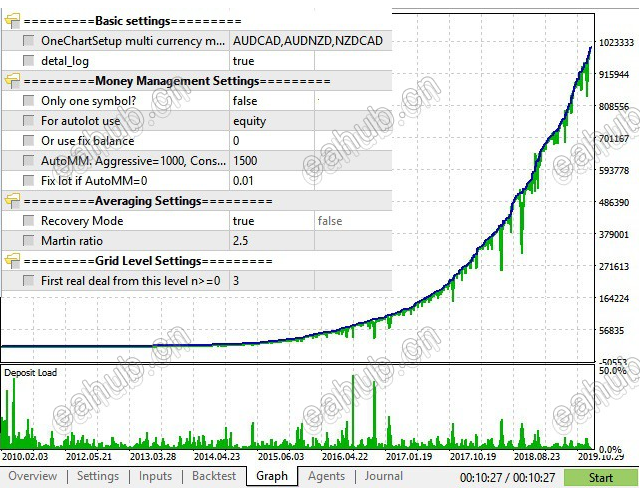Switch to the Journal tab
Viewport: 640px width, 491px height.
pos(384,476)
